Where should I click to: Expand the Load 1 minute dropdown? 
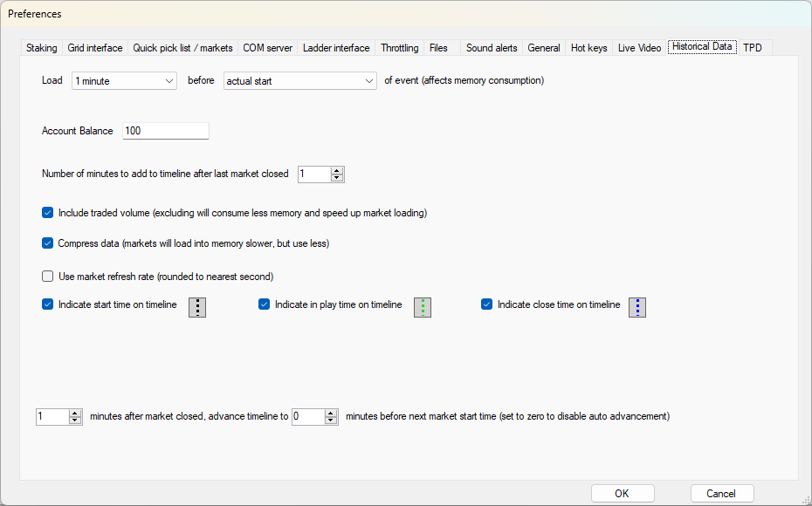click(124, 81)
